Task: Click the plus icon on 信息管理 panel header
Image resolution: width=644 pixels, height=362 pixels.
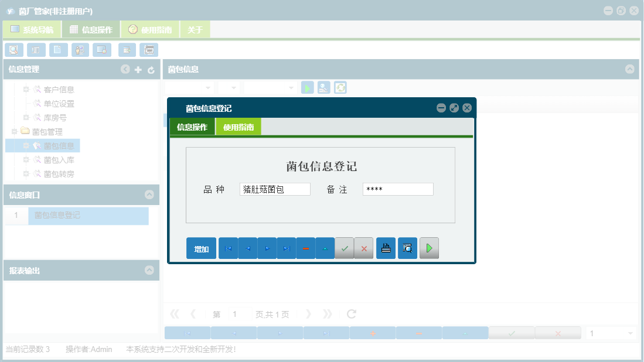Action: 137,69
